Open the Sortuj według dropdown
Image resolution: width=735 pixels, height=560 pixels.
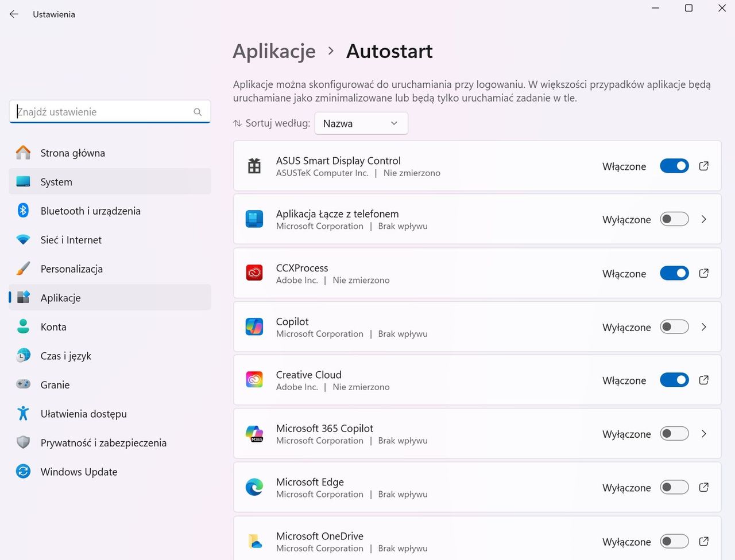pos(361,123)
